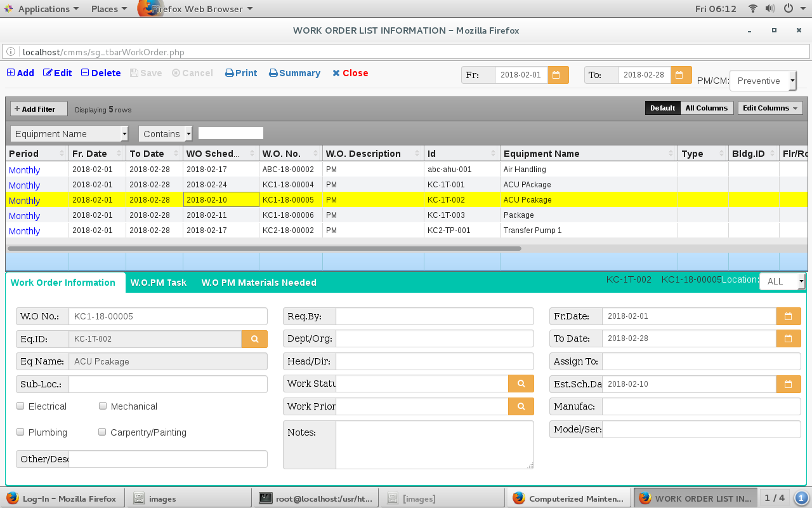Viewport: 812px width, 508px height.
Task: Open the Edit Columns dropdown menu
Action: click(769, 108)
